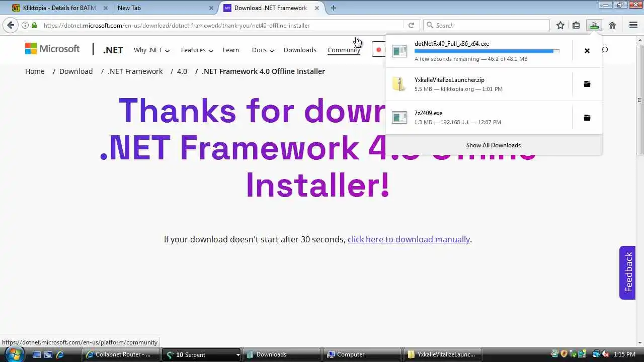Click the YxkalleVitalizeLauncher zip file icon
The image size is (644, 362).
click(399, 84)
